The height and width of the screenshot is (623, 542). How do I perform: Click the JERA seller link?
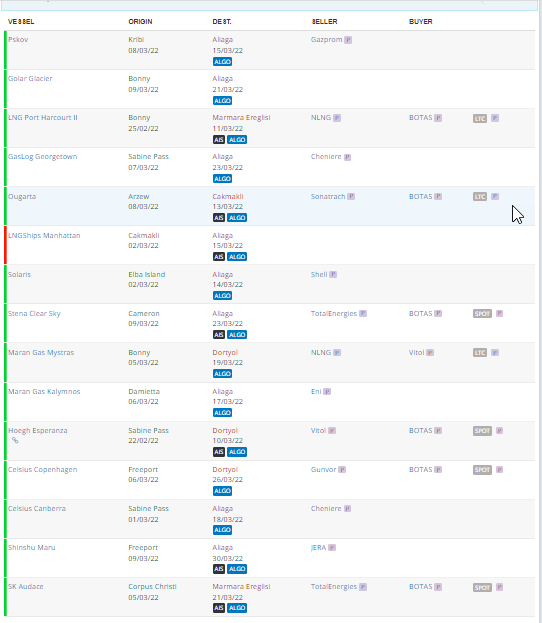pos(318,548)
